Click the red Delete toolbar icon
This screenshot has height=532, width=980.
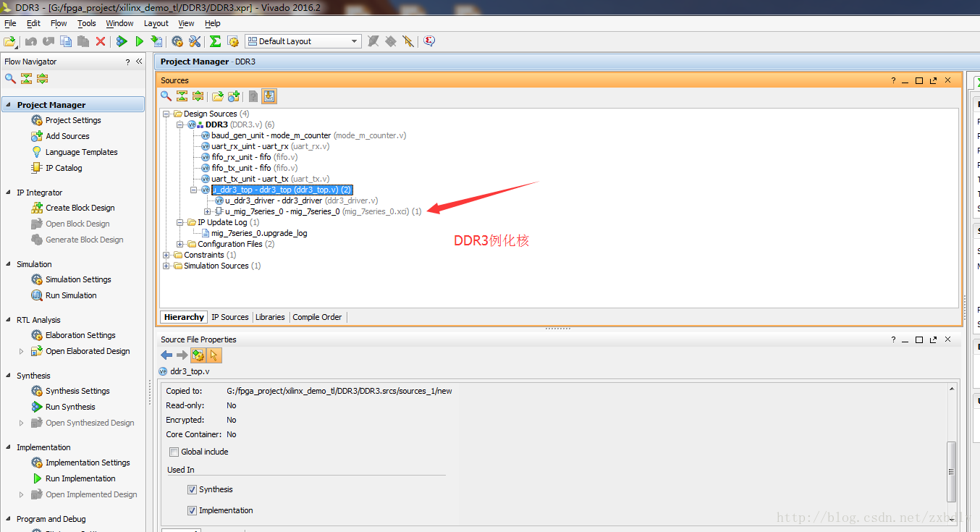(x=101, y=41)
